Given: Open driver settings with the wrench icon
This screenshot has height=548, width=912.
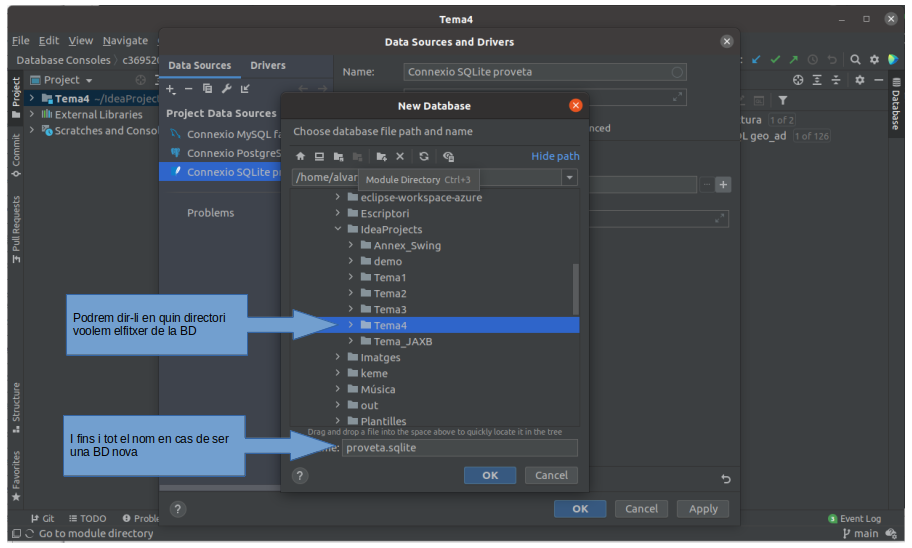Looking at the screenshot, I should point(226,88).
